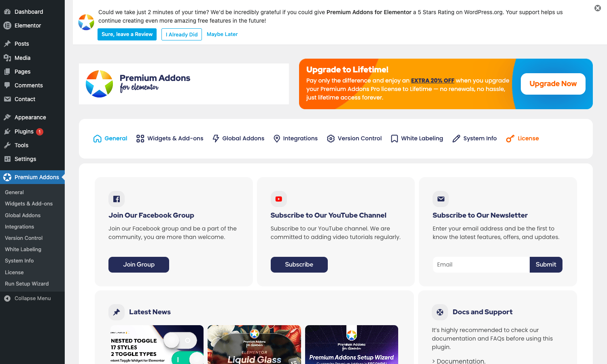Image resolution: width=607 pixels, height=364 pixels.
Task: Click the YouTube icon in the Subscribe card
Action: (x=279, y=199)
